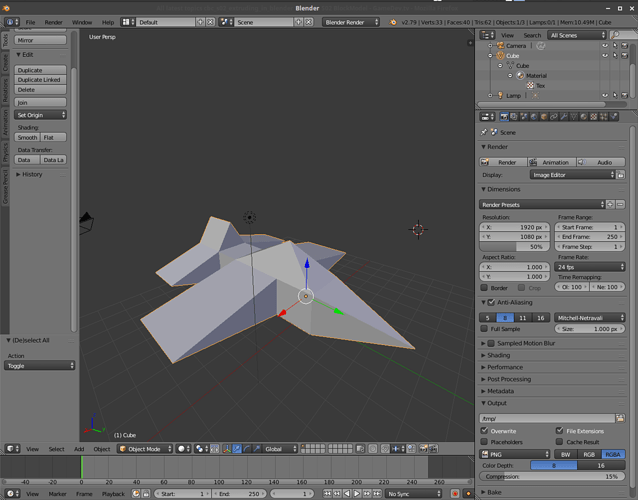Screen dimensions: 638x500
Task: Open the No Sync dropdown
Action: [x=413, y=493]
